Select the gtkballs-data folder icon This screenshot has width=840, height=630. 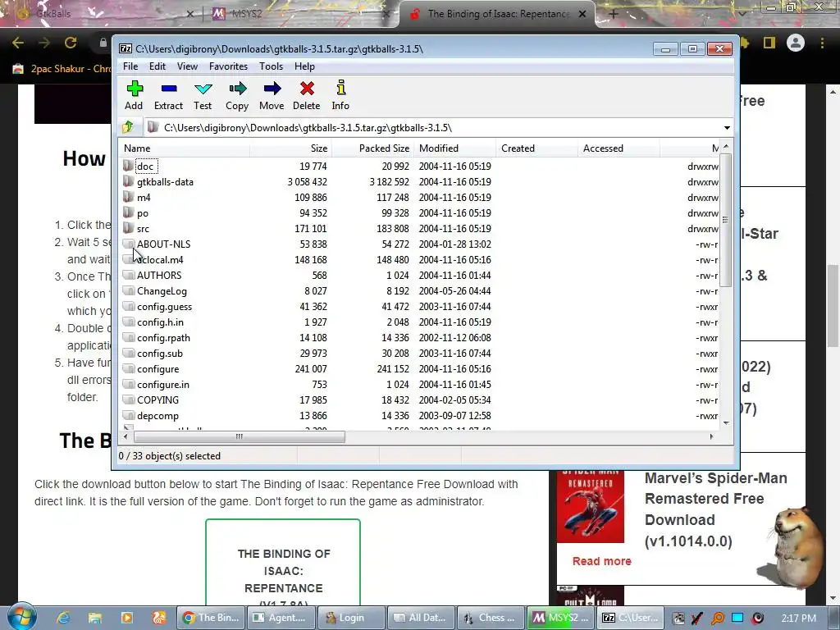point(128,181)
